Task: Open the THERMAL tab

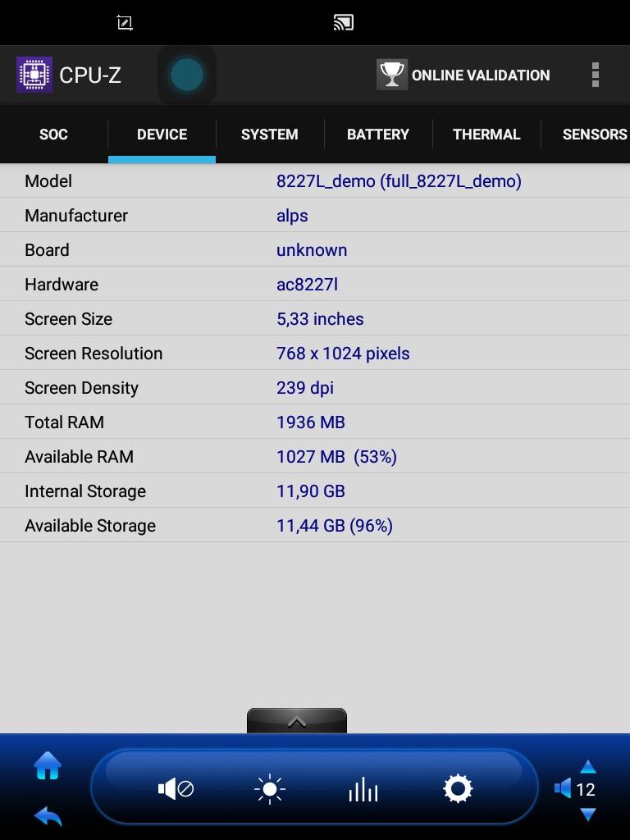Action: 486,134
